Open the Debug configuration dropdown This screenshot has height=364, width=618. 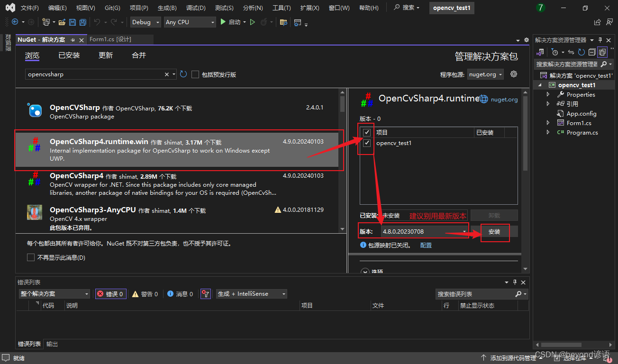click(145, 22)
